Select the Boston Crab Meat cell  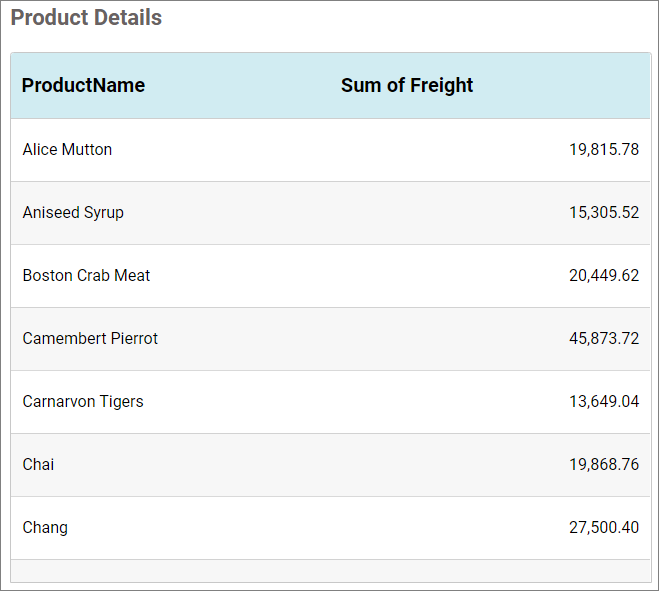pyautogui.click(x=86, y=276)
